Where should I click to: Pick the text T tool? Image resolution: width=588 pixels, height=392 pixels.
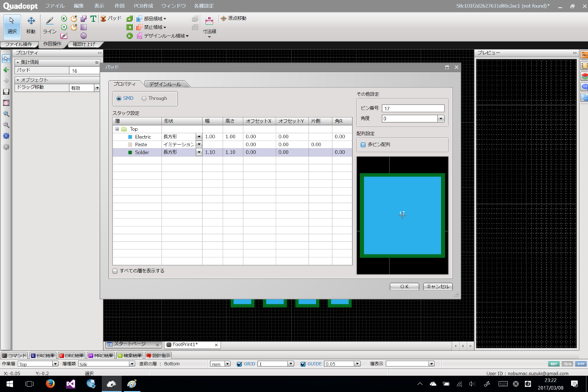(x=93, y=19)
